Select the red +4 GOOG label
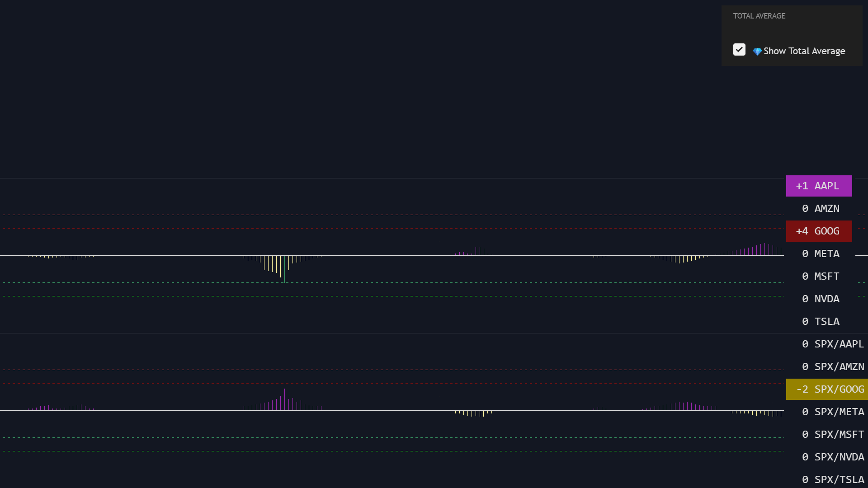 click(x=819, y=231)
